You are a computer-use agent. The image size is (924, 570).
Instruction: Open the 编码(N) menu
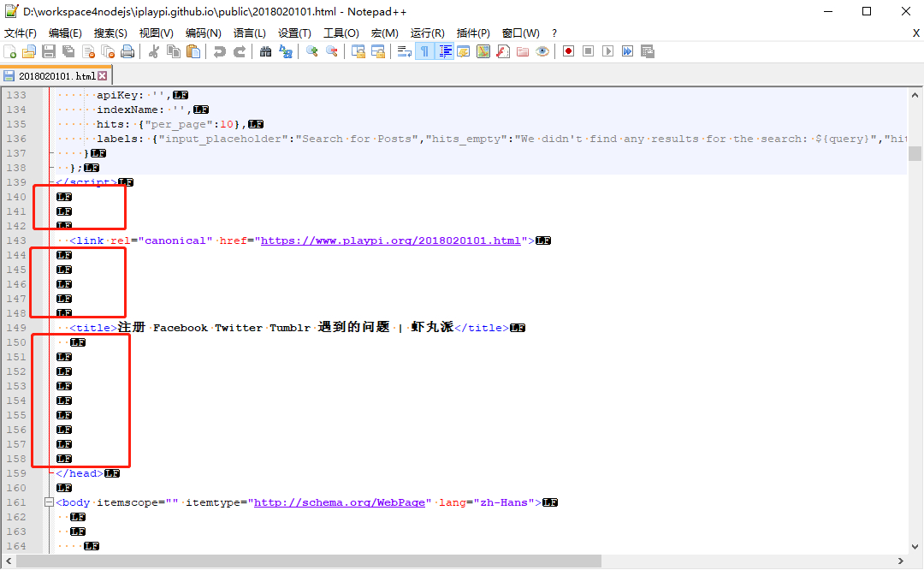tap(204, 33)
